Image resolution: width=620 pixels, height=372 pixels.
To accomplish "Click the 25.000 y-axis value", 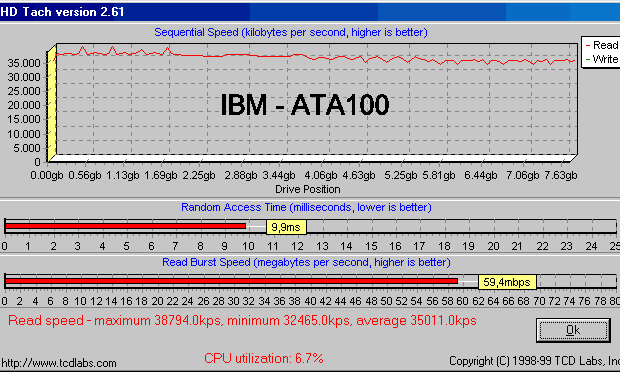I will (x=24, y=91).
